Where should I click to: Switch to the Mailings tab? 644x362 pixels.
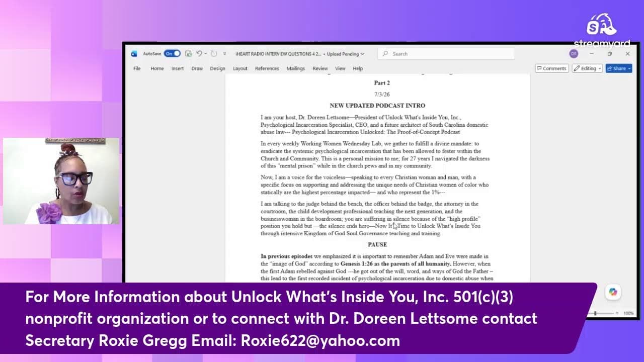(x=296, y=68)
